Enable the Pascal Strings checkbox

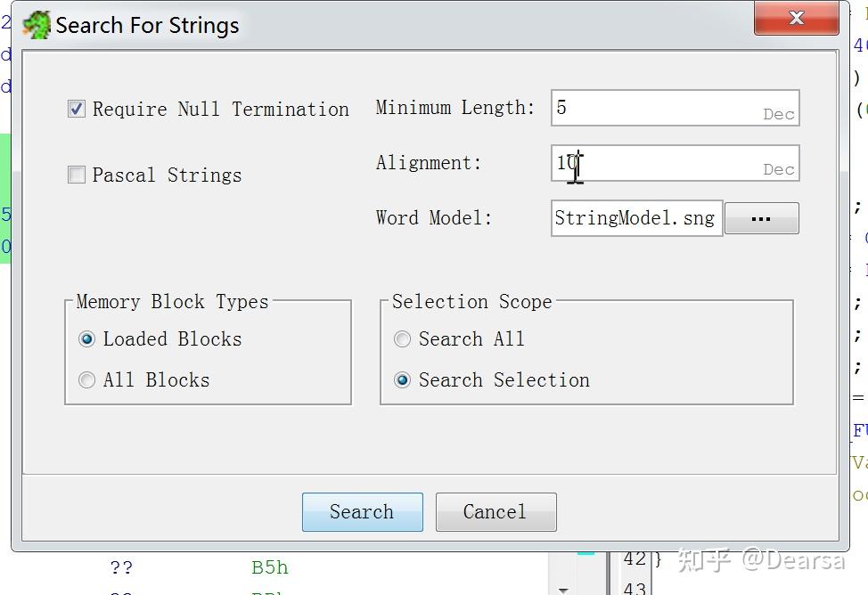(77, 175)
